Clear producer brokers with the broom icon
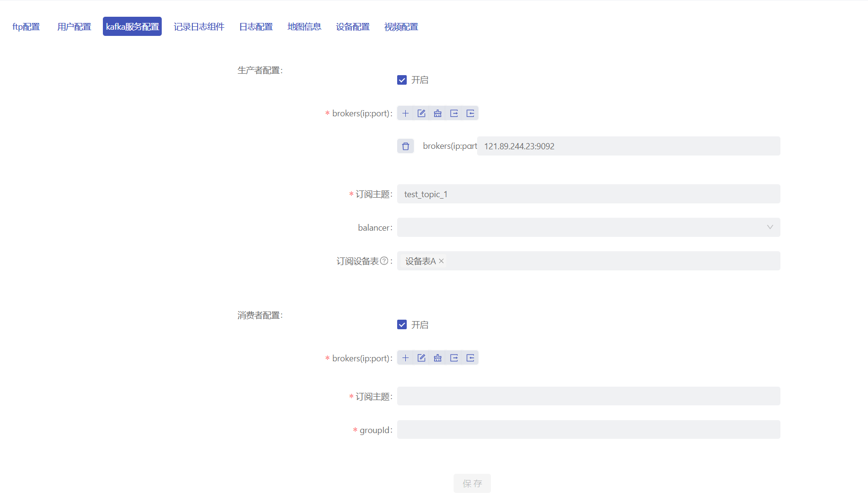Screen dimensions: 868x502 [438, 113]
